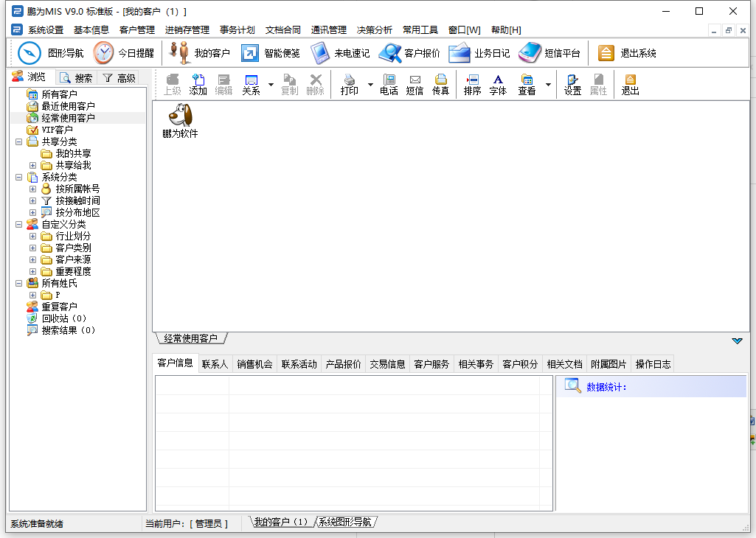The image size is (756, 538).
Task: Open the 短信平台 SMS platform
Action: pyautogui.click(x=530, y=53)
